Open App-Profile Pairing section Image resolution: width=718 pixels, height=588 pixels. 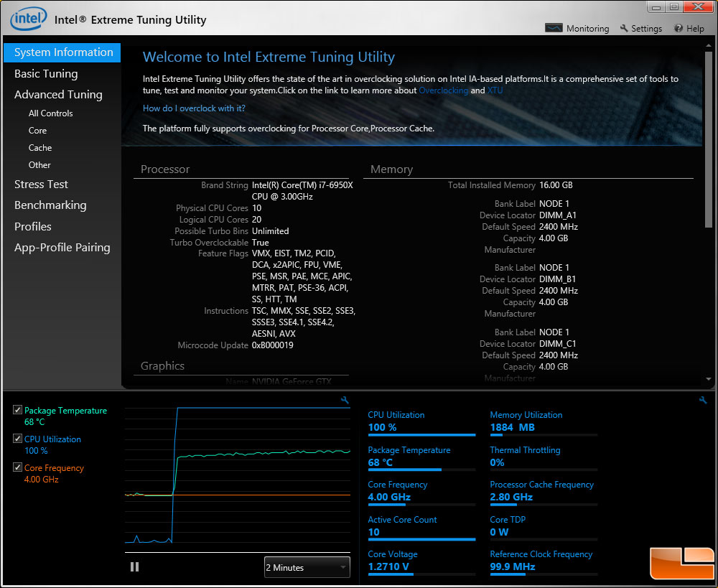click(x=62, y=247)
